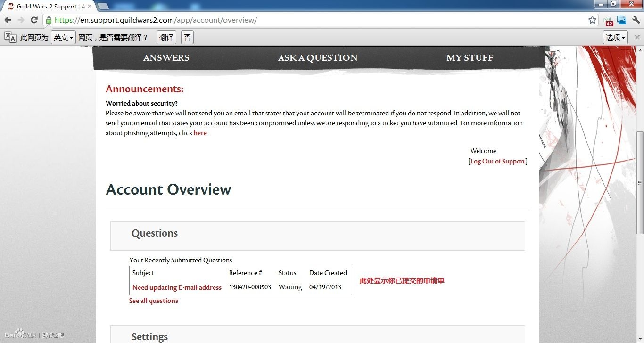Click the Account Overview page title

point(168,189)
